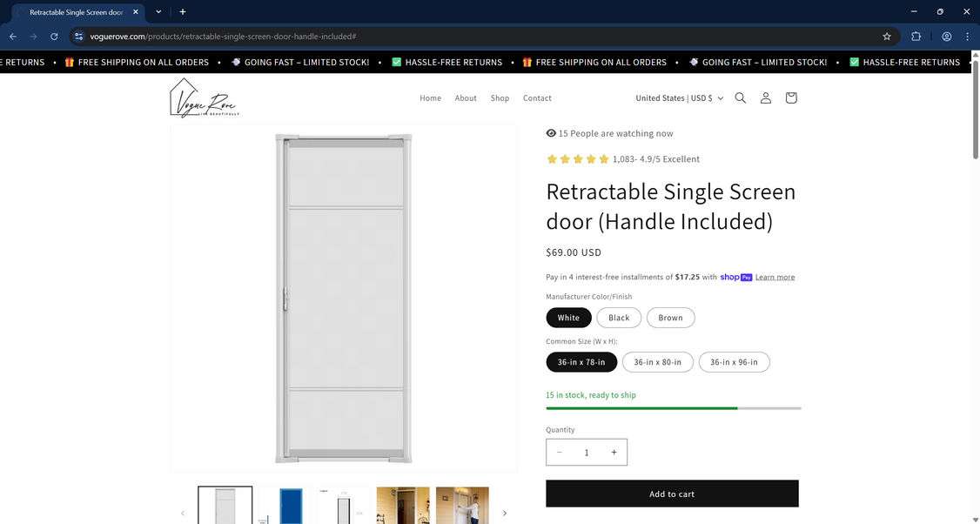Open the account login icon
The width and height of the screenshot is (980, 524).
pyautogui.click(x=765, y=97)
